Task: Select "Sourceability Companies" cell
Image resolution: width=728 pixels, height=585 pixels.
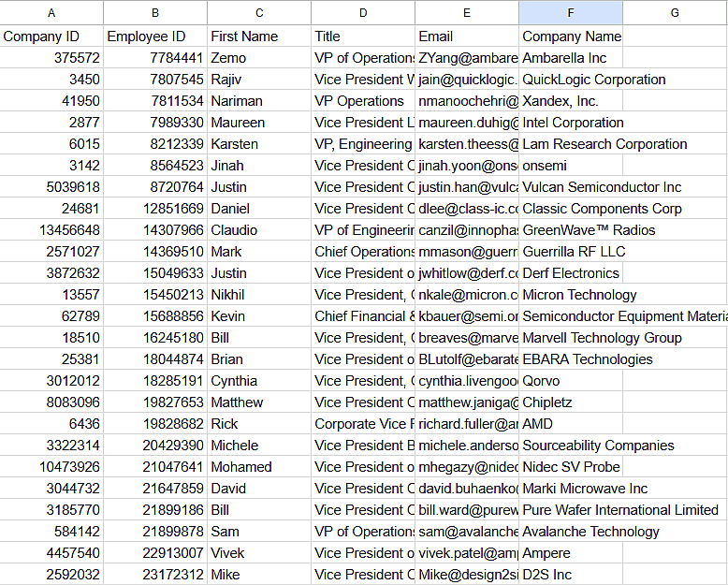Action: coord(571,446)
